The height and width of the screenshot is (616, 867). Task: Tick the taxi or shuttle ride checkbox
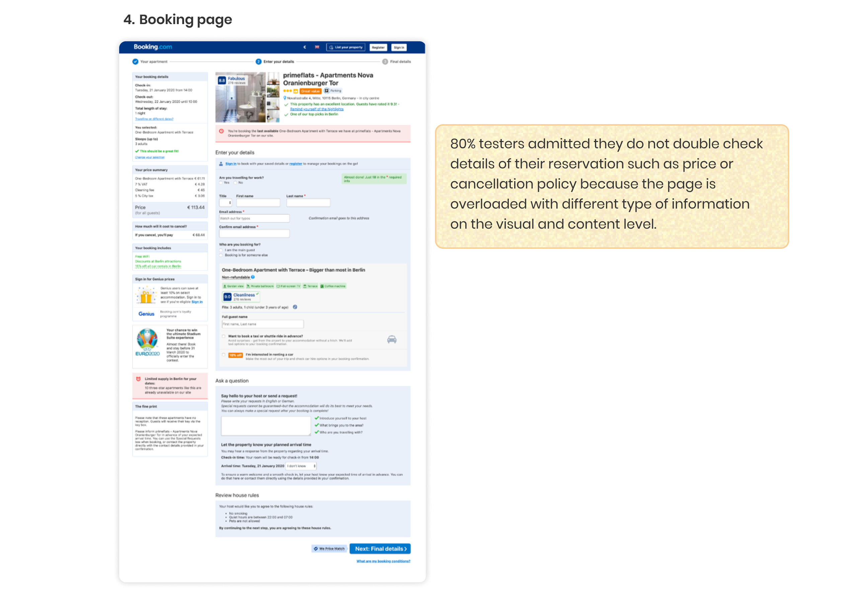coord(223,336)
